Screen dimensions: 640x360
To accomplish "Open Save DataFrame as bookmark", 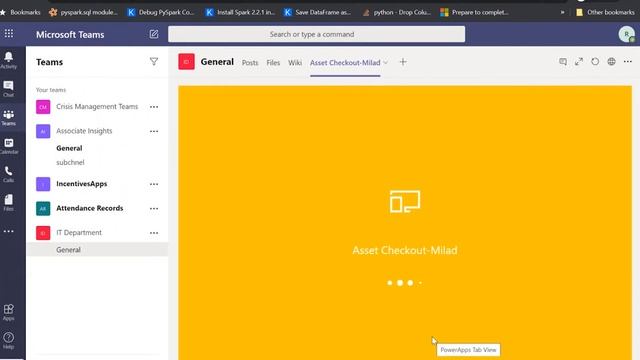I will coord(318,12).
